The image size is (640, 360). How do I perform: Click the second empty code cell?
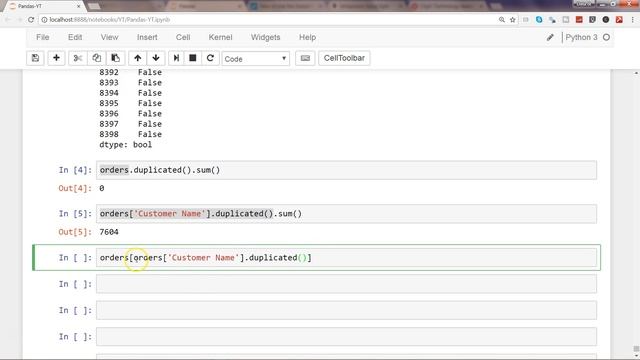[346, 310]
